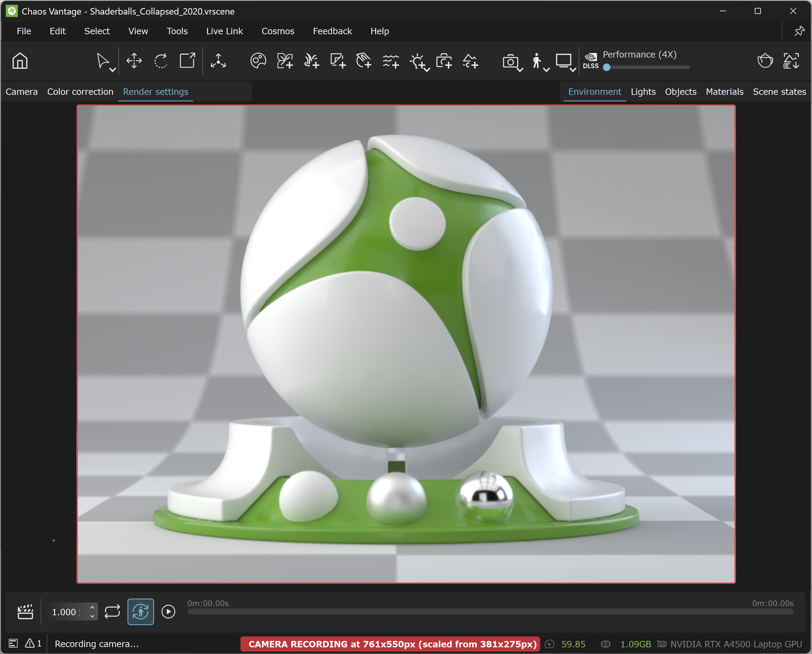Viewport: 812px width, 654px height.
Task: Switch to the Objects tab
Action: [x=681, y=91]
